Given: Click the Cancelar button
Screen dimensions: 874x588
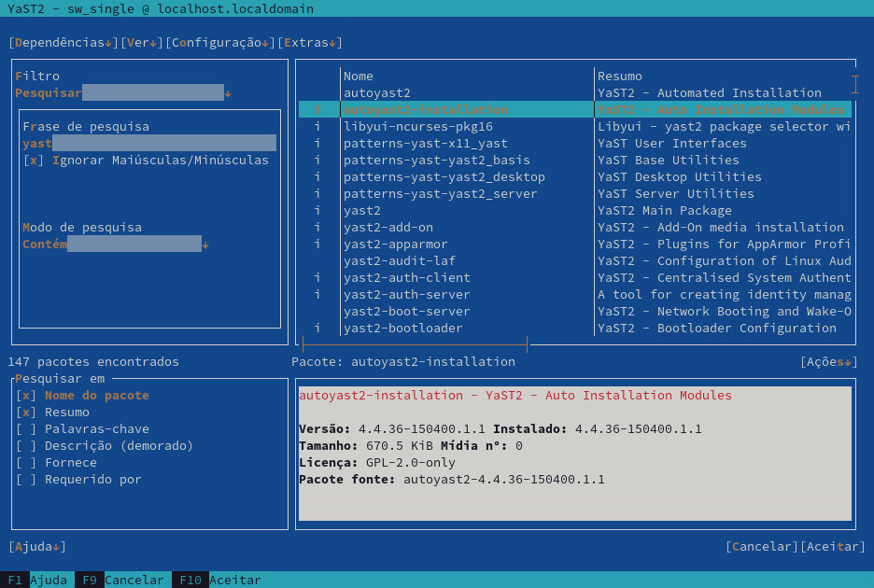Looking at the screenshot, I should [762, 547].
